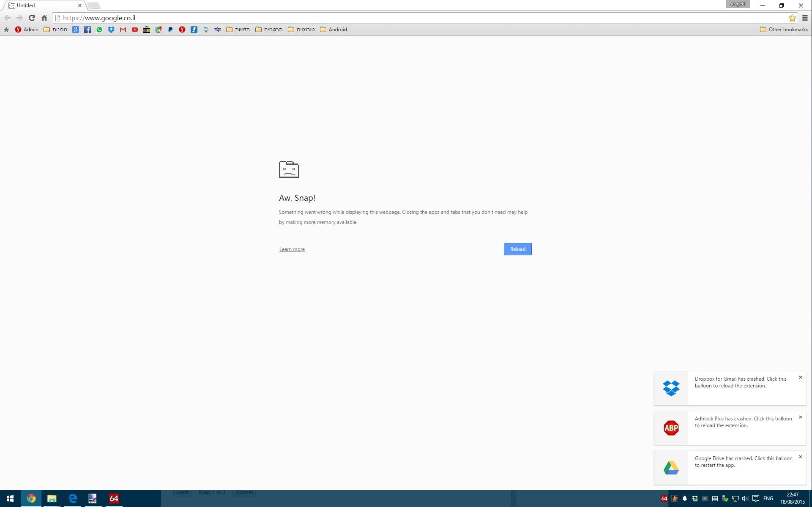Click the Reload button on error page

(x=517, y=249)
